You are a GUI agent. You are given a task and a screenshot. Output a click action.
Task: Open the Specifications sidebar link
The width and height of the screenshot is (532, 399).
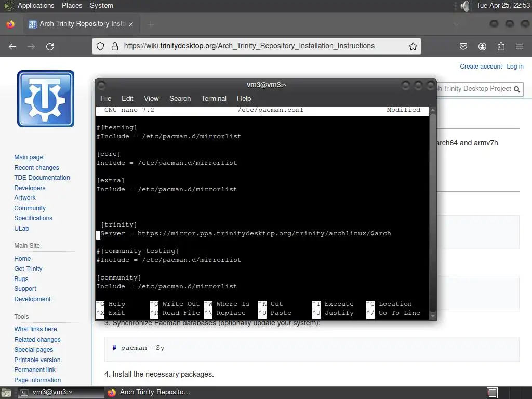[x=33, y=218]
